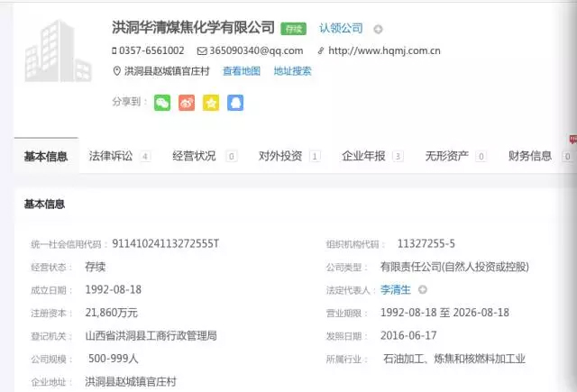Click the plus icon beside 认领公司
The width and height of the screenshot is (577, 392).
378,29
